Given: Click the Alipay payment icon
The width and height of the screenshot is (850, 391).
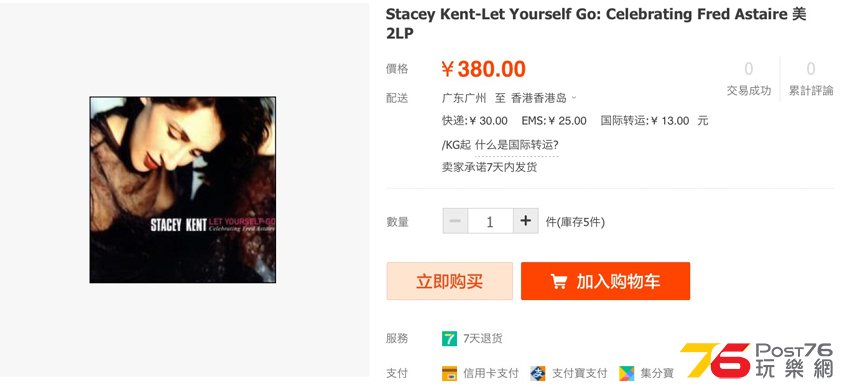Looking at the screenshot, I should (x=538, y=374).
